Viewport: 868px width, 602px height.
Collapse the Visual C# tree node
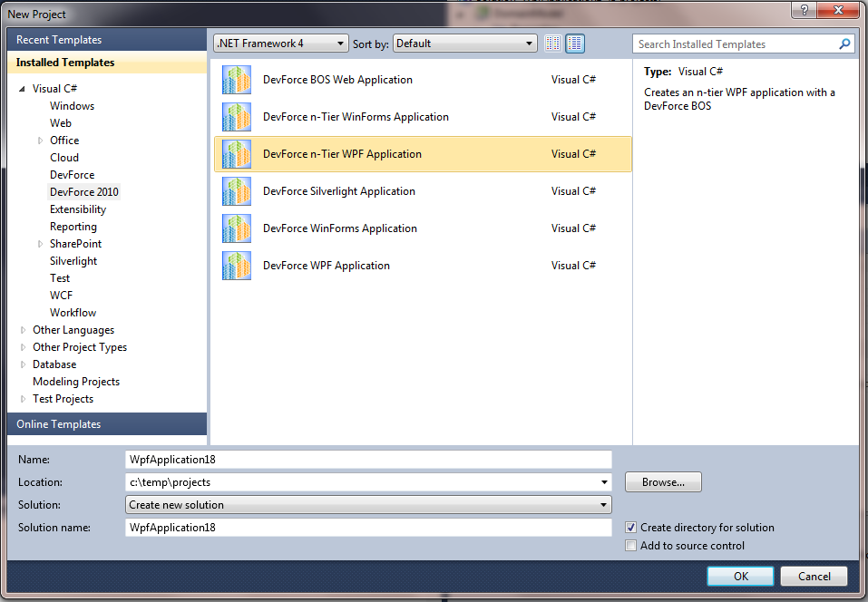click(x=22, y=89)
